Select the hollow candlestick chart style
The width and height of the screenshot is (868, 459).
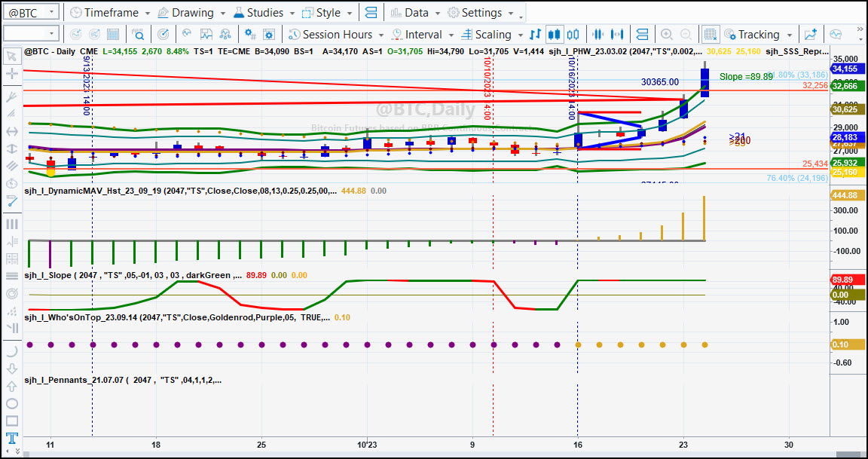pos(573,35)
